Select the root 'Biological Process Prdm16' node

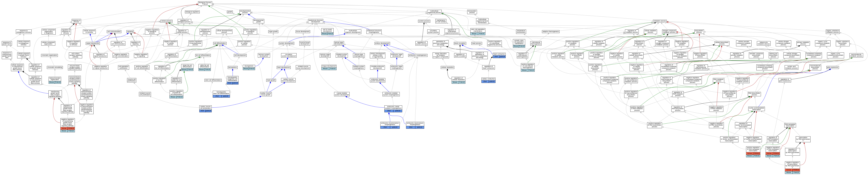(205, 3)
